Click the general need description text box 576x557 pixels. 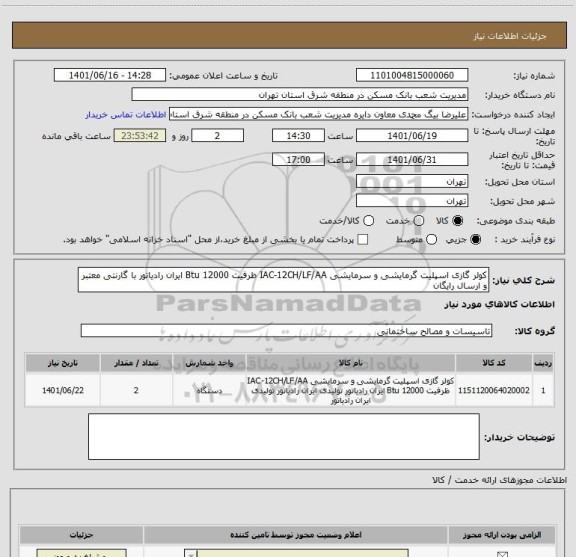[283, 280]
